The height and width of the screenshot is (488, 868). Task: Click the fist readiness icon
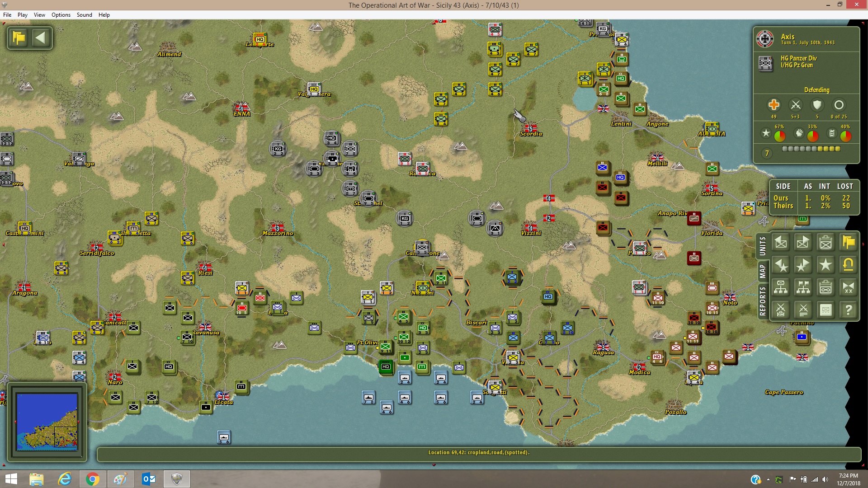pyautogui.click(x=799, y=133)
